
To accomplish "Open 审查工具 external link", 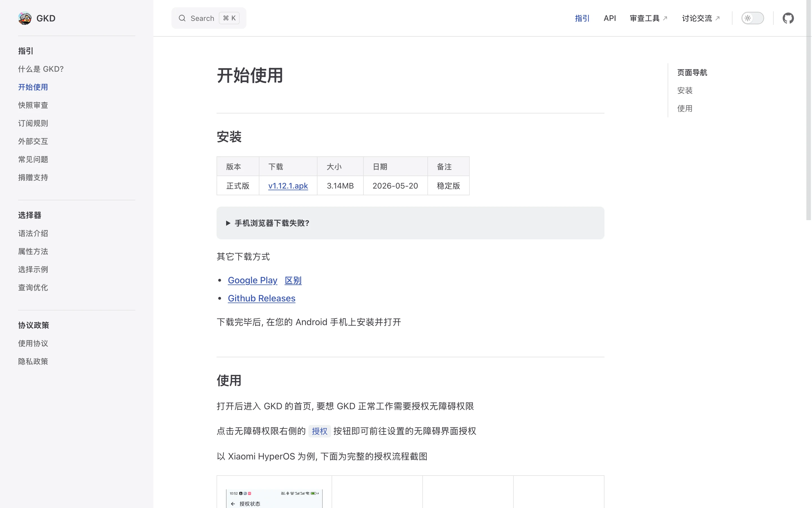I will [648, 18].
